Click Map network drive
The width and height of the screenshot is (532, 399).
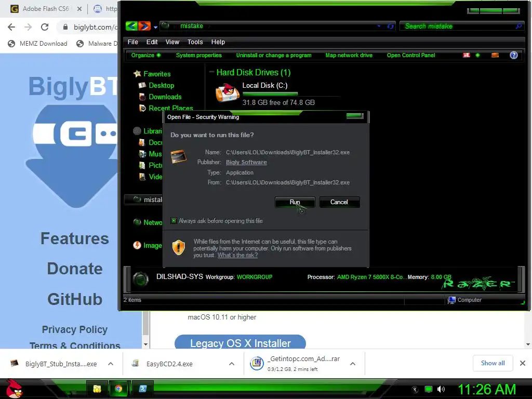pos(349,55)
